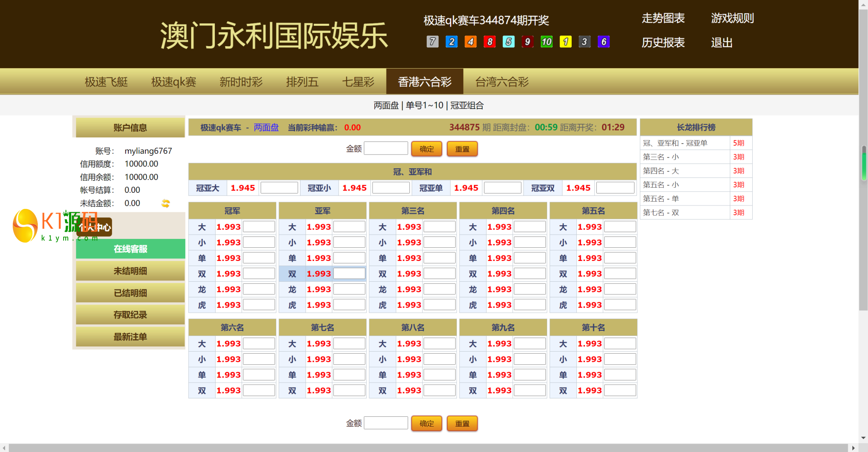Click the vertical scrollbar down arrow
868x452 pixels.
click(x=863, y=438)
